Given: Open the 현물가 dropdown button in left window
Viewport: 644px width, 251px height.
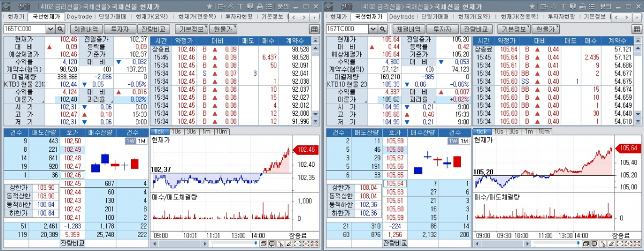Looking at the screenshot, I should (x=223, y=29).
